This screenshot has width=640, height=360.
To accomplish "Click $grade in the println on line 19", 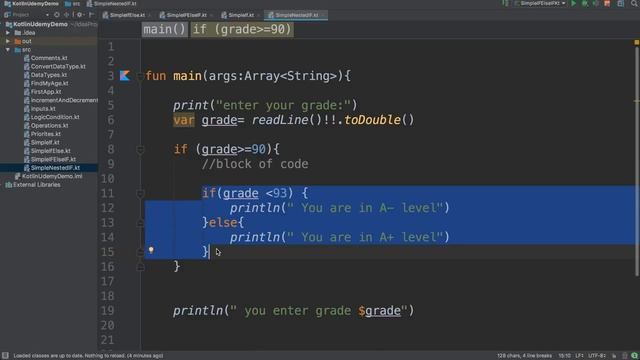I will click(380, 311).
